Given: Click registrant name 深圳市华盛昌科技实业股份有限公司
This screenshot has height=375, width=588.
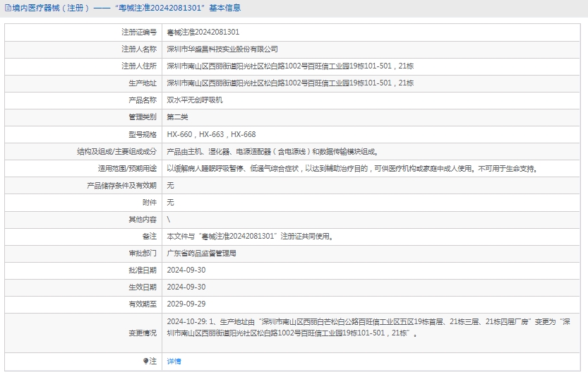Looking at the screenshot, I should [x=222, y=49].
